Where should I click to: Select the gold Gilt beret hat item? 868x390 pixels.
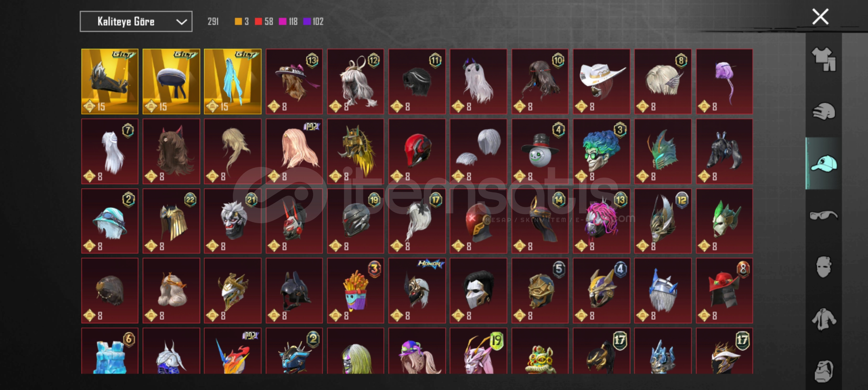point(171,82)
